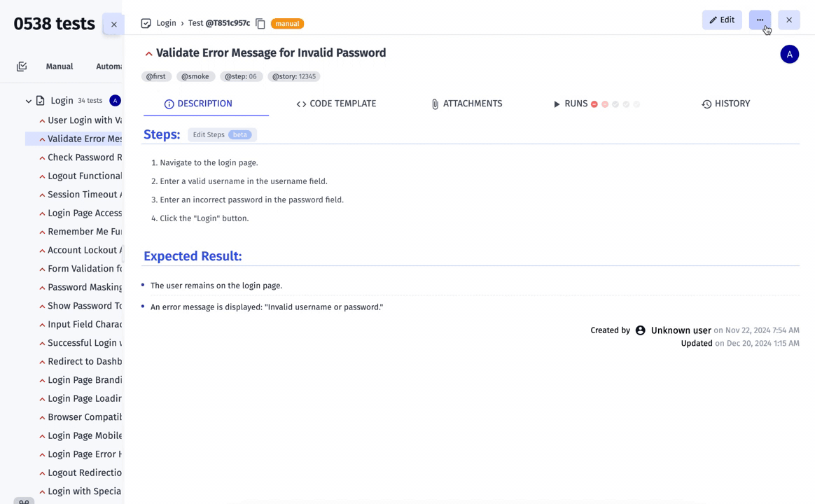Screen dimensions: 815x504
Task: Click the '0538 tests' heading
Action: click(54, 24)
